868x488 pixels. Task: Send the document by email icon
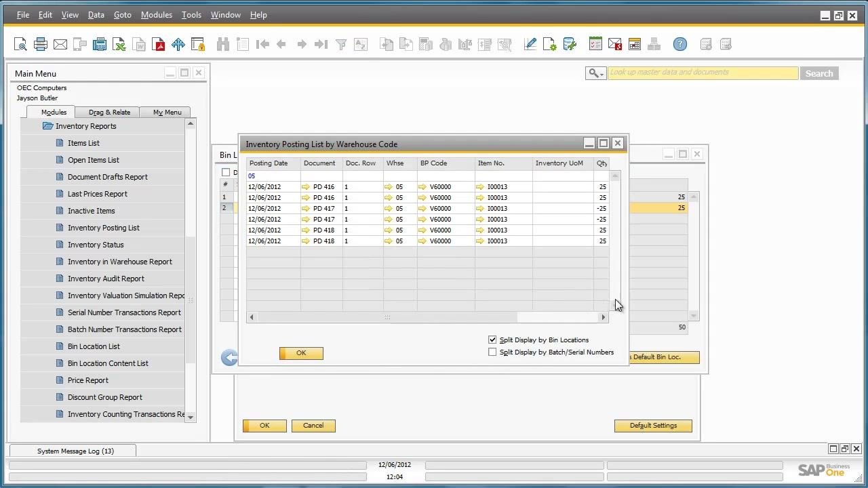[60, 45]
